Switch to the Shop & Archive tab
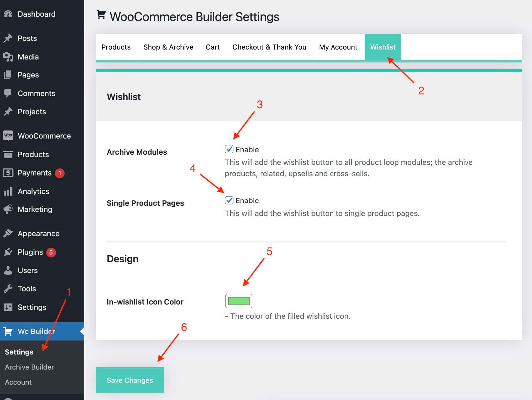The width and height of the screenshot is (532, 400). (x=168, y=47)
